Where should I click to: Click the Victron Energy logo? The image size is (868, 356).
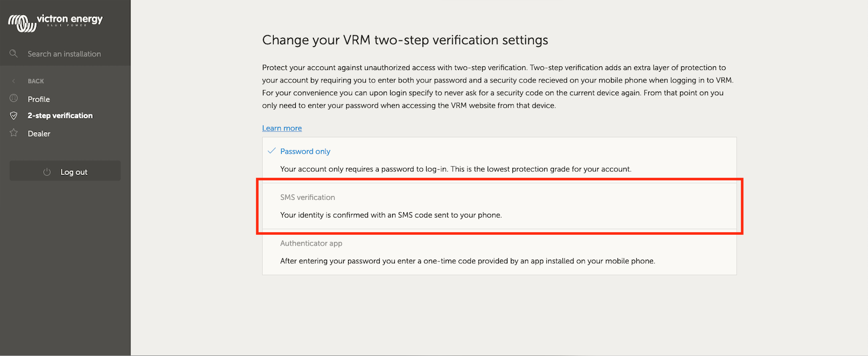(55, 22)
